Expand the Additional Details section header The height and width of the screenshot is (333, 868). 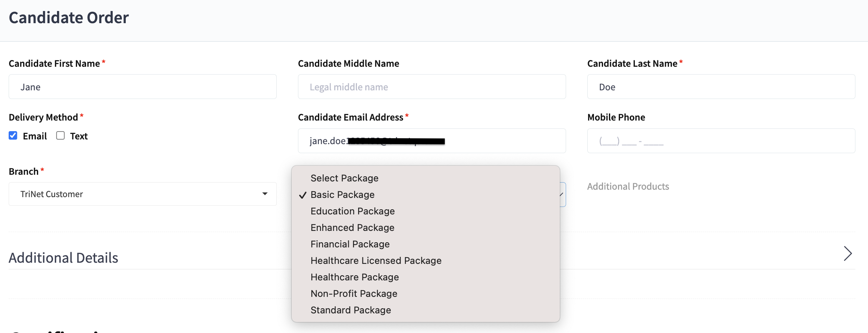coord(64,258)
